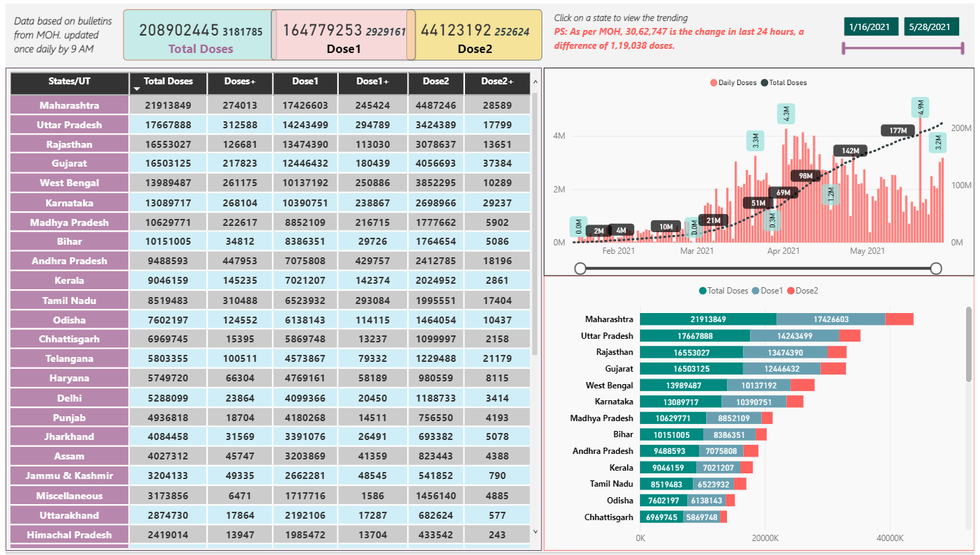The image size is (980, 555).
Task: Click the bar chart's vertical scrollbar
Action: (969, 344)
